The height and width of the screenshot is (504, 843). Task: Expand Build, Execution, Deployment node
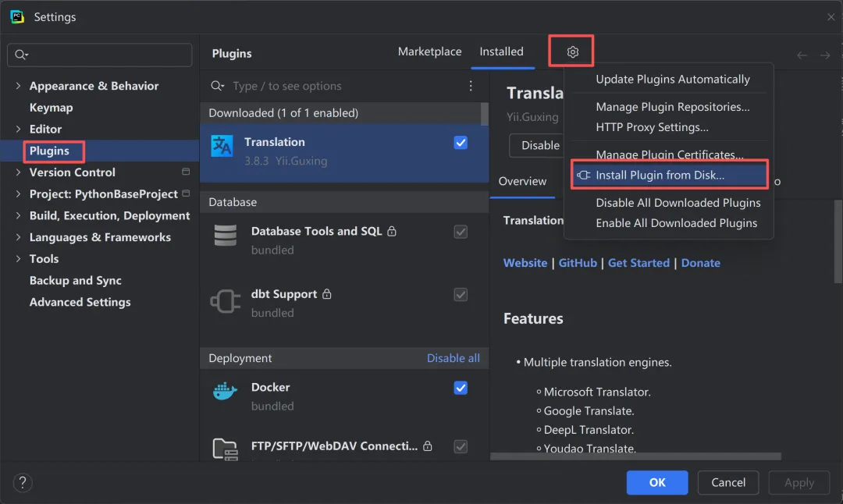(x=18, y=215)
